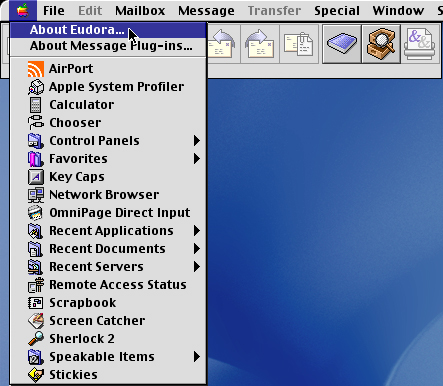Click the Recent Documents folder icon
Viewport: 443px width, 386px height.
click(36, 249)
